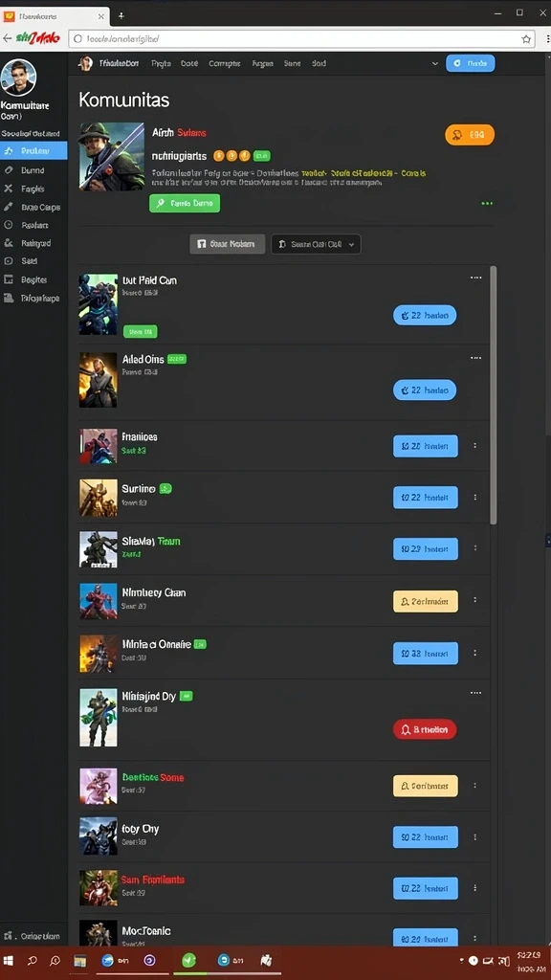
Task: Click the 'Frianioes' community name
Action: tap(140, 436)
